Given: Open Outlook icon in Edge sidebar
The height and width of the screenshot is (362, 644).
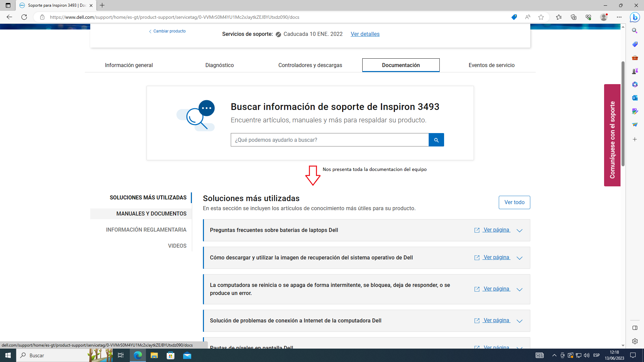Looking at the screenshot, I should [635, 98].
